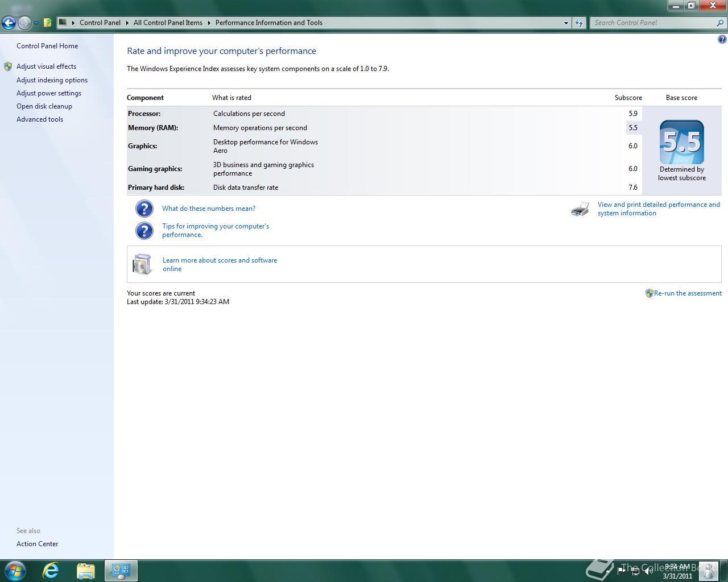Click the folder up icon beside address bar

click(48, 23)
